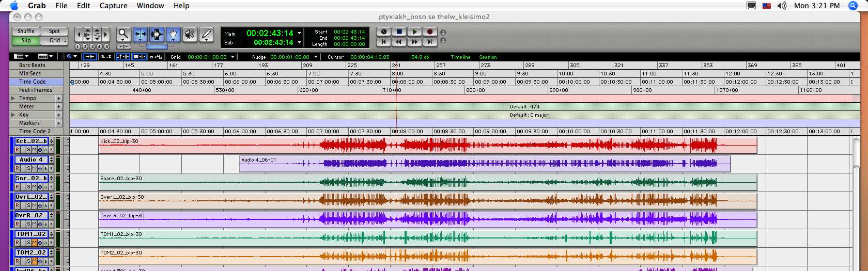Click the audio waveform vertical zoom button
Image resolution: width=868 pixels, height=271 pixels.
(87, 35)
